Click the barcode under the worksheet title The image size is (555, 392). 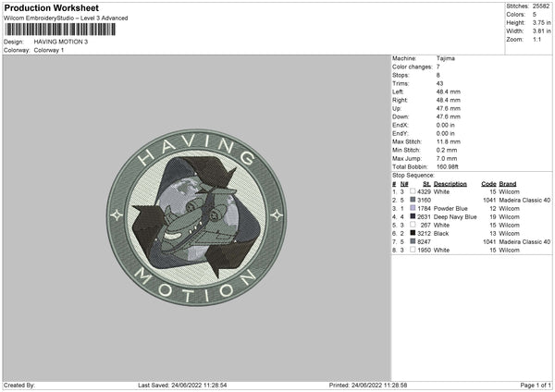click(x=60, y=30)
